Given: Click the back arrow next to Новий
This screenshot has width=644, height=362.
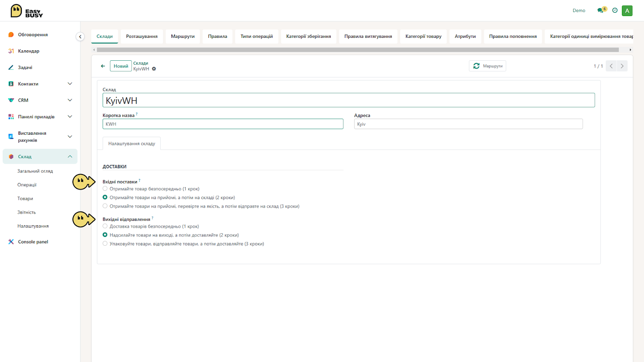Looking at the screenshot, I should 103,66.
